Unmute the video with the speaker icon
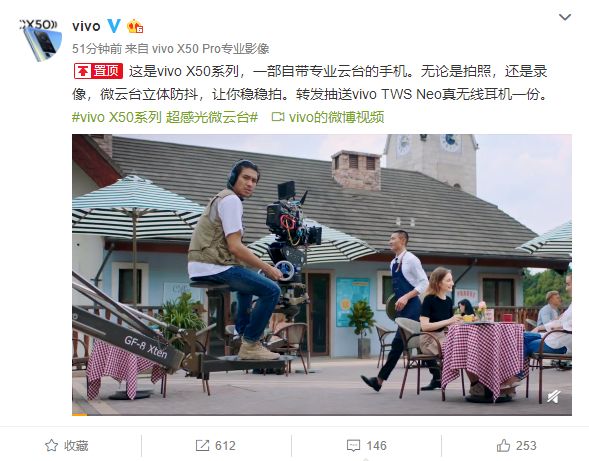This screenshot has height=461, width=589. coord(553,397)
